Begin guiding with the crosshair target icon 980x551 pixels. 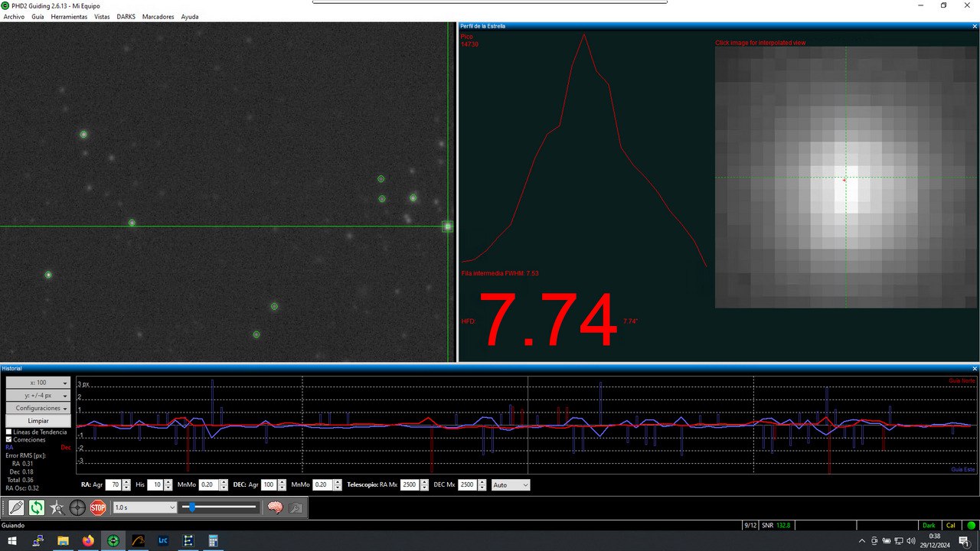coord(77,507)
